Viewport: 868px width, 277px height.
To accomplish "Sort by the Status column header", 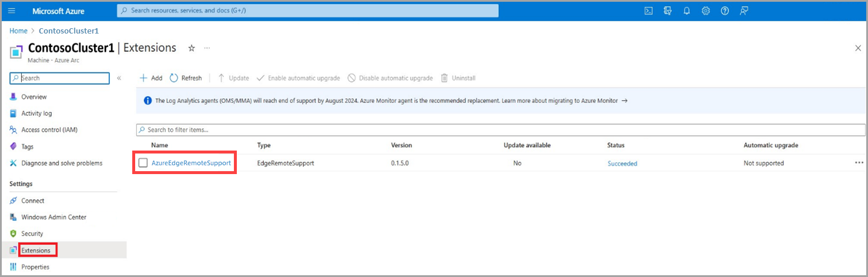I will tap(616, 145).
